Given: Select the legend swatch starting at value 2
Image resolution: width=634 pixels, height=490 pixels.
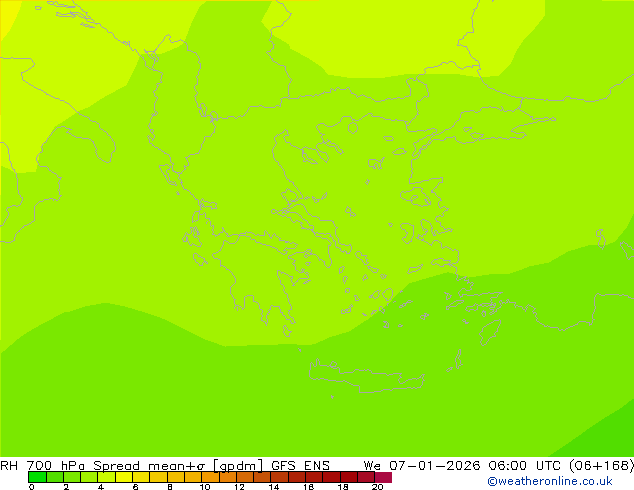Looking at the screenshot, I should point(72,477).
